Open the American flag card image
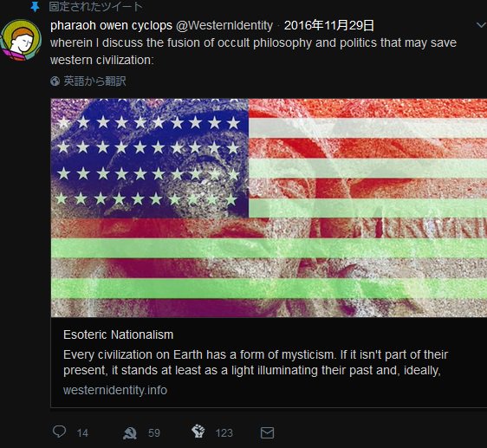 (x=269, y=208)
